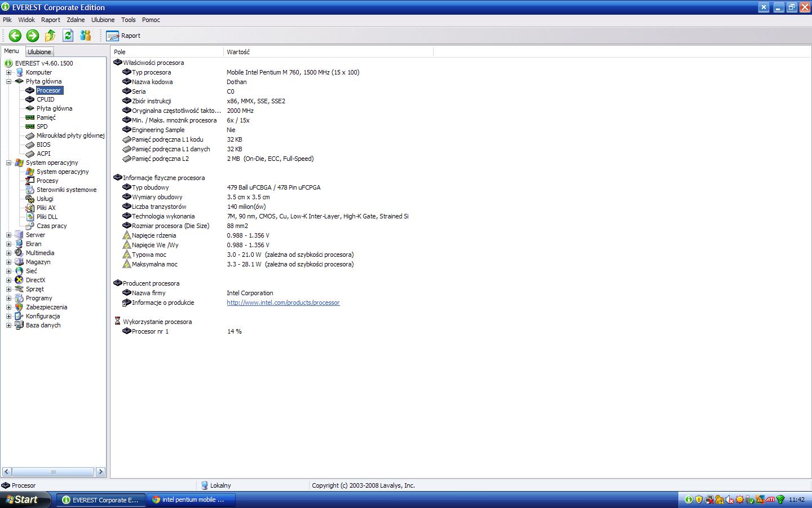This screenshot has width=812, height=508.
Task: Switch to the intel pentium mobile taskbar window
Action: 191,500
